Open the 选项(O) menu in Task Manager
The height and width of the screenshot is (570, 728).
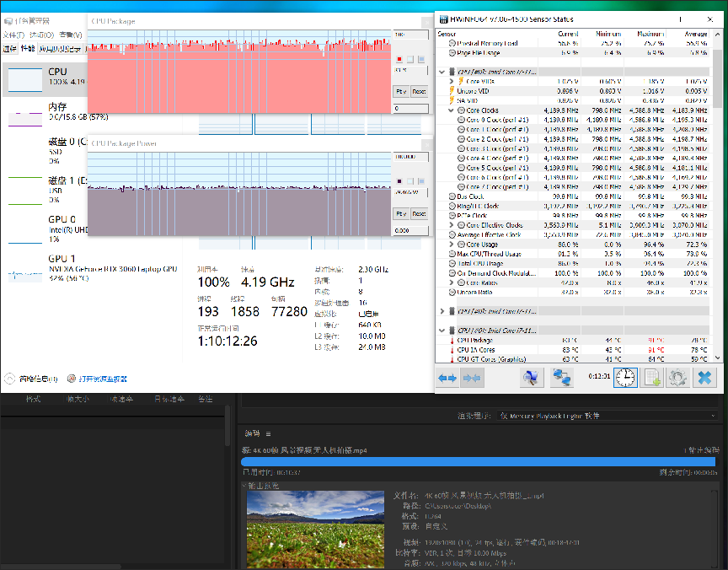(x=41, y=35)
